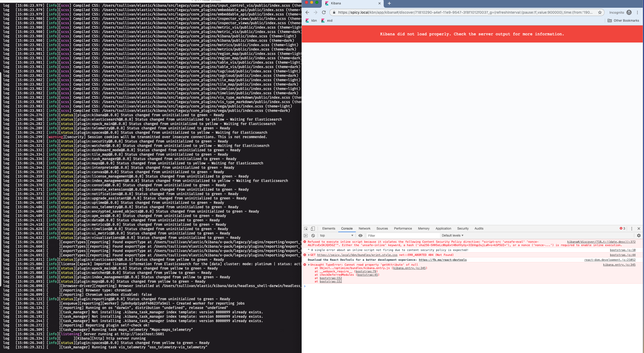
Task: Open kibana.entry.js:345 source link on right
Action: pyautogui.click(x=619, y=265)
